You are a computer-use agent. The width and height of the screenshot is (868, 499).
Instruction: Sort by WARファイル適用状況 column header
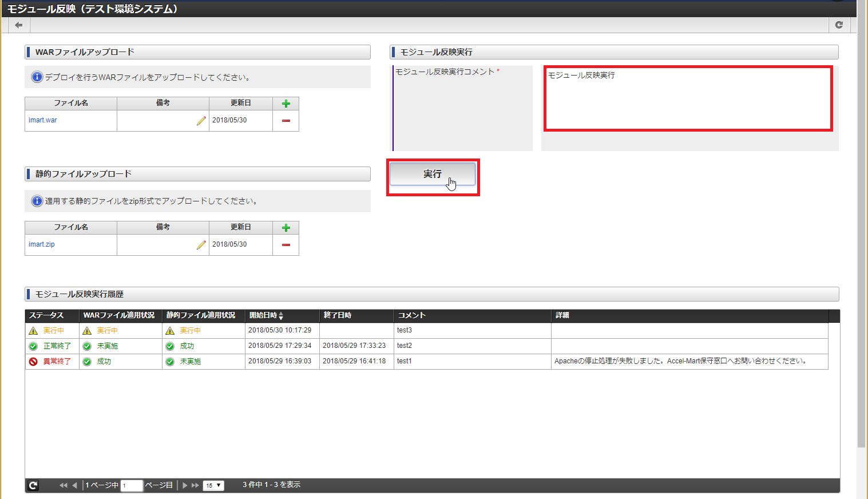click(x=121, y=315)
